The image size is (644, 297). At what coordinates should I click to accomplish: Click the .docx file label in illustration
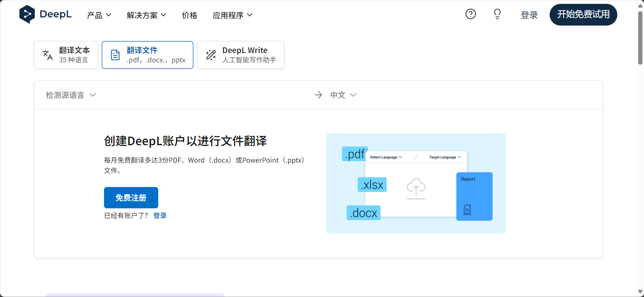364,213
